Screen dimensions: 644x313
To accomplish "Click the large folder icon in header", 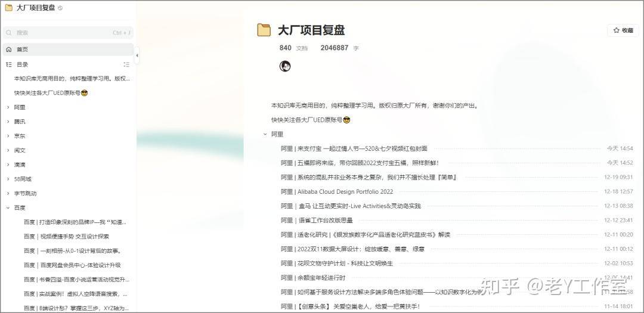I will [x=264, y=30].
